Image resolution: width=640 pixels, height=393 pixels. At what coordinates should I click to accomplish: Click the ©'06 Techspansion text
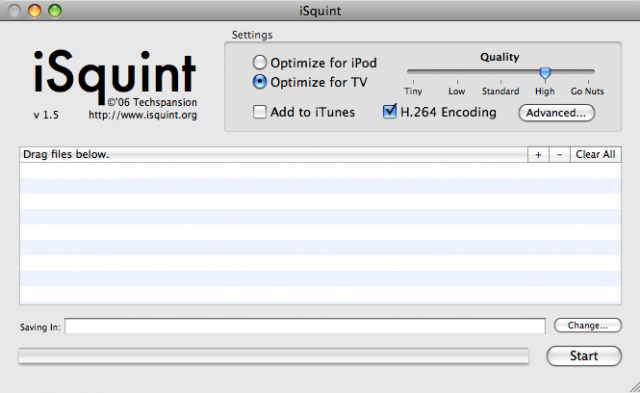pos(152,102)
